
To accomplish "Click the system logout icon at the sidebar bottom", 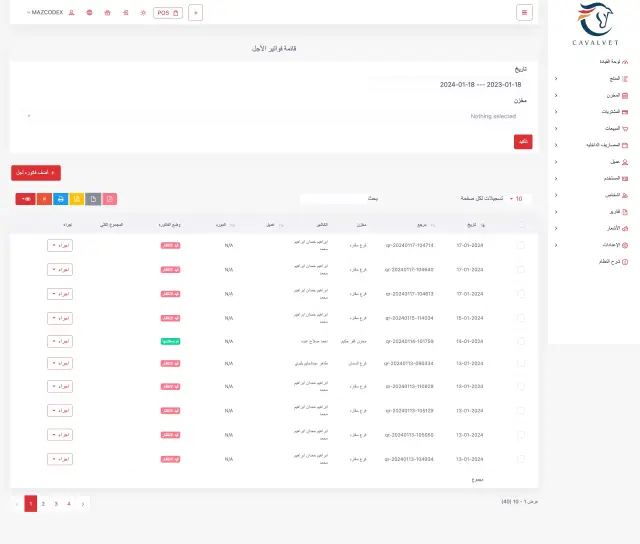I will click(x=625, y=262).
